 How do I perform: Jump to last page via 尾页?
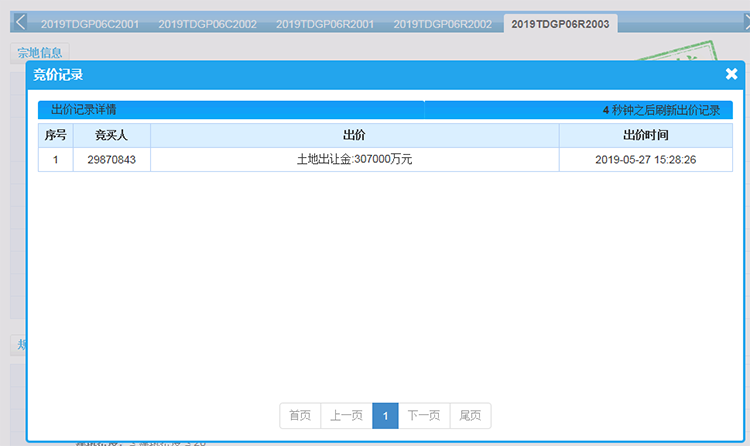[x=470, y=416]
